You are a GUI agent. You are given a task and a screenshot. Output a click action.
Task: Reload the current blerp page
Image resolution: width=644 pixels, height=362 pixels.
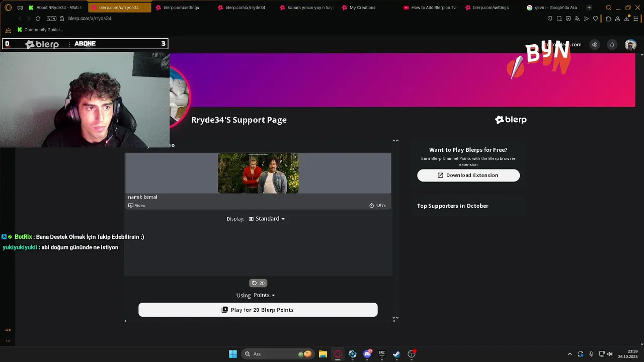click(38, 19)
